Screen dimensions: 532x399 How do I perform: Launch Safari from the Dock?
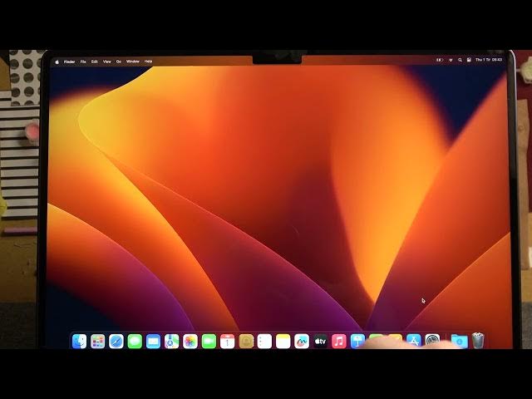coord(116,342)
